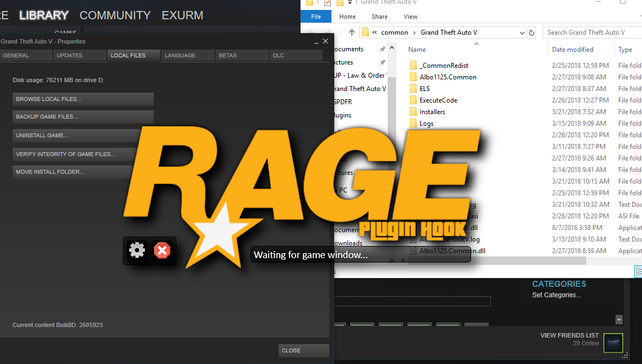
Task: Go up one folder with up arrow
Action: (352, 33)
